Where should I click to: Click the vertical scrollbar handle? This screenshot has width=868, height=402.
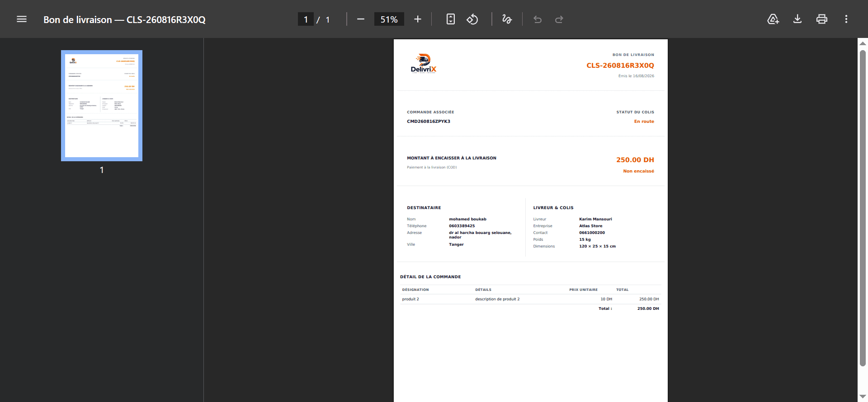(x=863, y=208)
